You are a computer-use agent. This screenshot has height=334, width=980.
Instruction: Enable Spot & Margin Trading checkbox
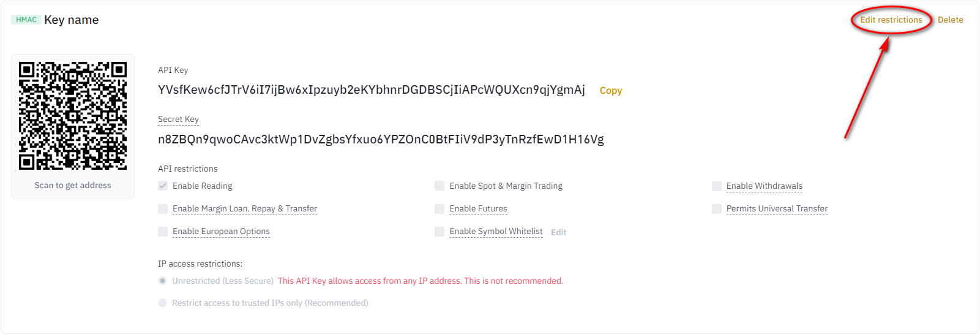(x=440, y=186)
